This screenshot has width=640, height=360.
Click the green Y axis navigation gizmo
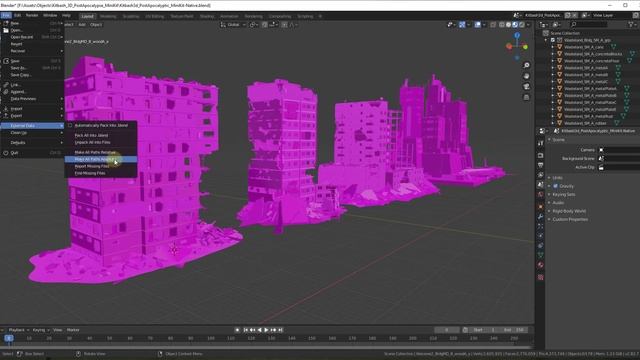click(525, 47)
